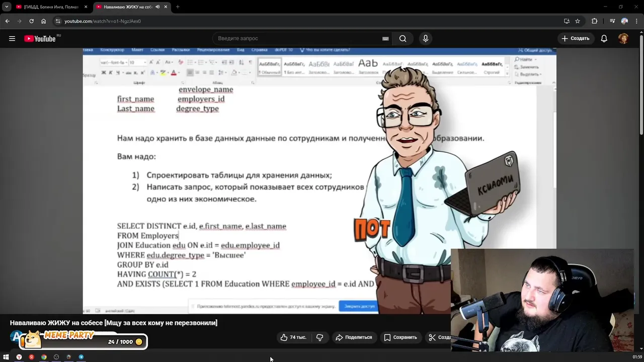The width and height of the screenshot is (644, 362).
Task: Open a new browser tab
Action: [x=178, y=7]
